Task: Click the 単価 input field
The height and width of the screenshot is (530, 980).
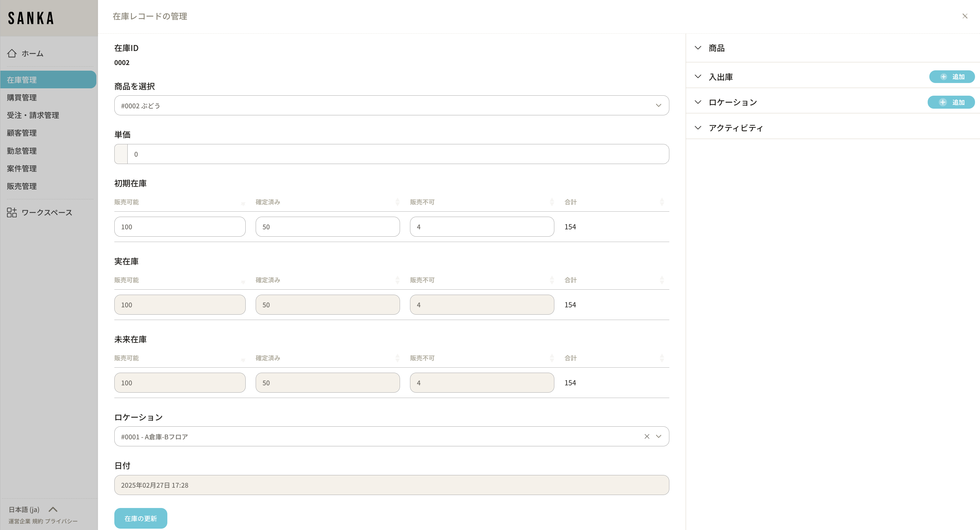Action: (398, 154)
